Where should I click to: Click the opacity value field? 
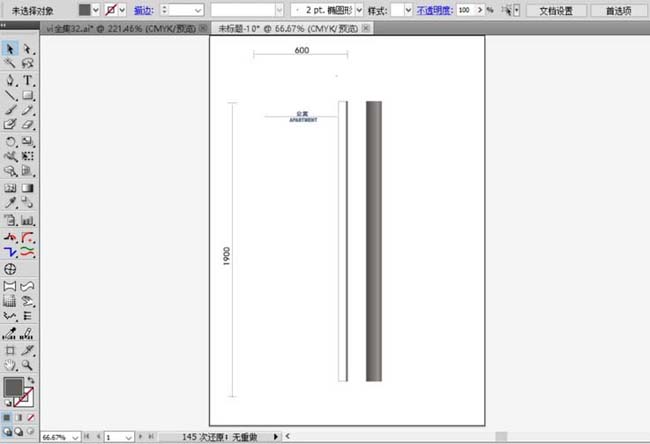tap(466, 10)
